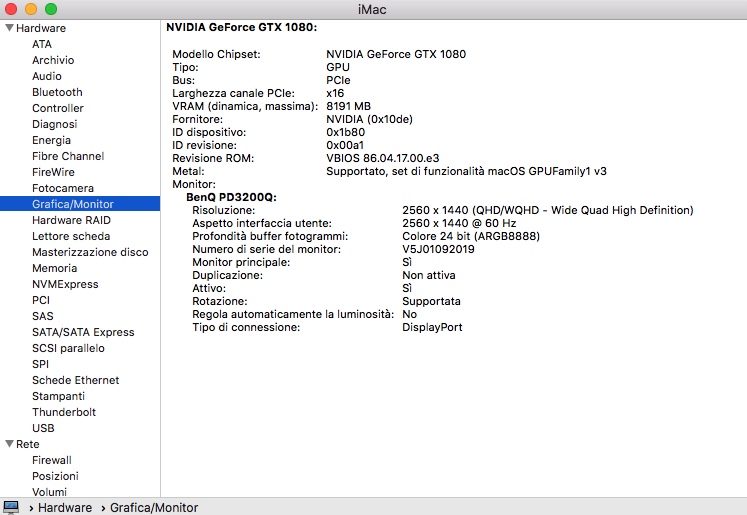
Task: Click the iMac window title
Action: pos(372,9)
